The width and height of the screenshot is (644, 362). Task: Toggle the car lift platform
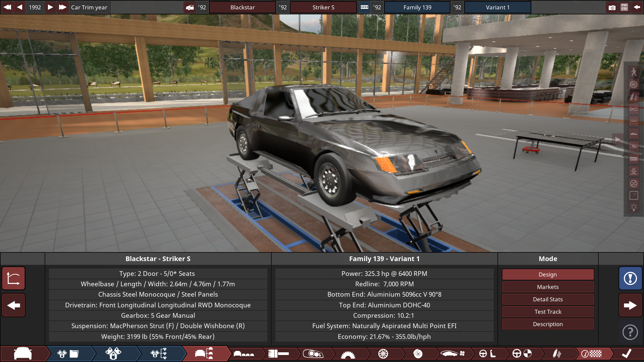pyautogui.click(x=634, y=171)
